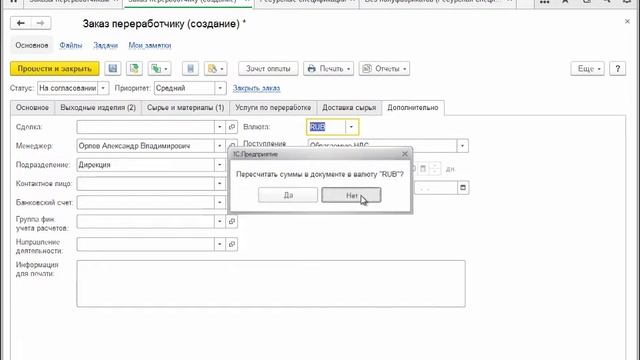Expand the Банковский счет dropdown arrow
The width and height of the screenshot is (640, 360).
click(x=220, y=202)
